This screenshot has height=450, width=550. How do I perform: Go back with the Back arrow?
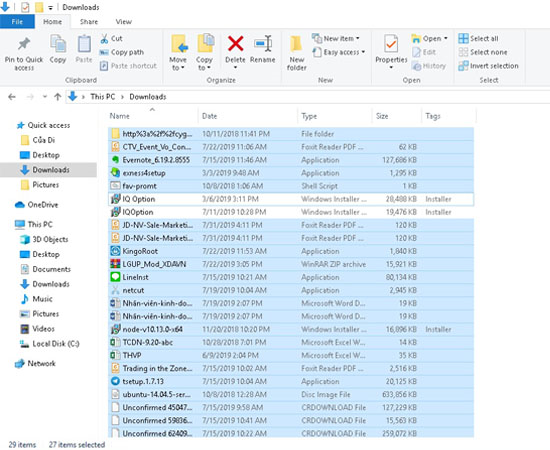(12, 97)
